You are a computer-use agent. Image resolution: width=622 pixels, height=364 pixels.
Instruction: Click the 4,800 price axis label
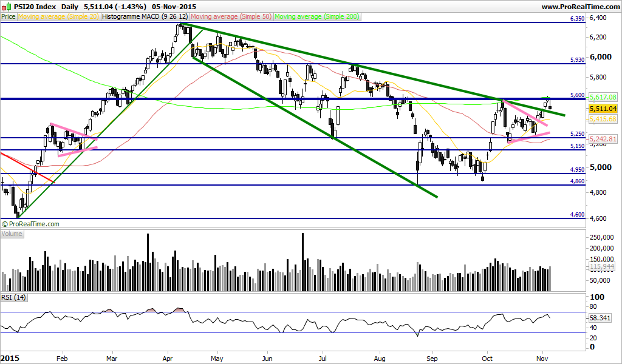pyautogui.click(x=598, y=192)
